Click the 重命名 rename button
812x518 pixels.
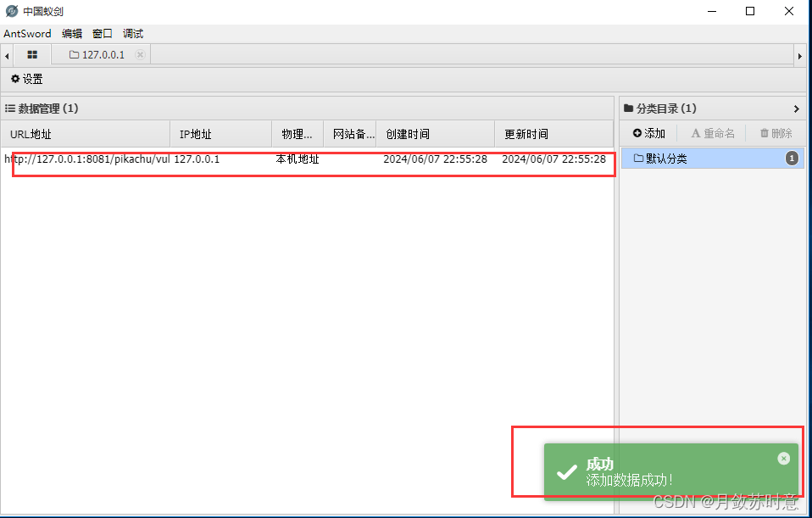point(713,133)
